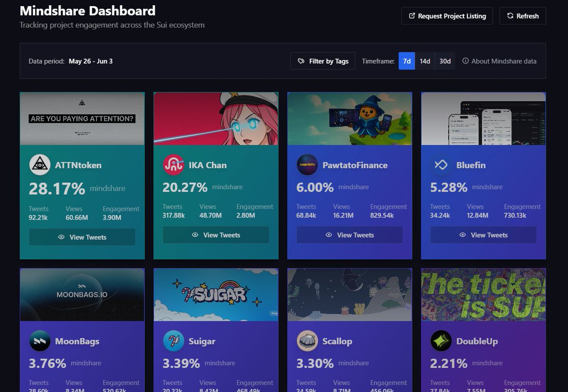
Task: Open About Mindshare data link
Action: pos(499,61)
